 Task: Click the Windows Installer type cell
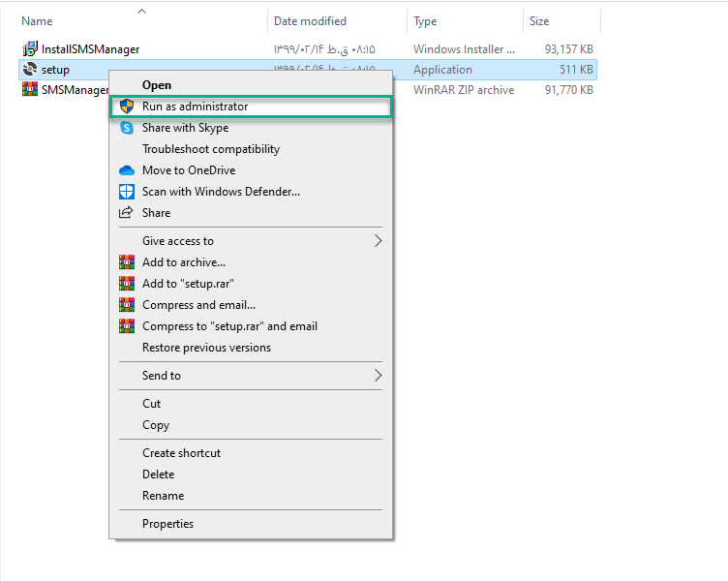tap(465, 49)
